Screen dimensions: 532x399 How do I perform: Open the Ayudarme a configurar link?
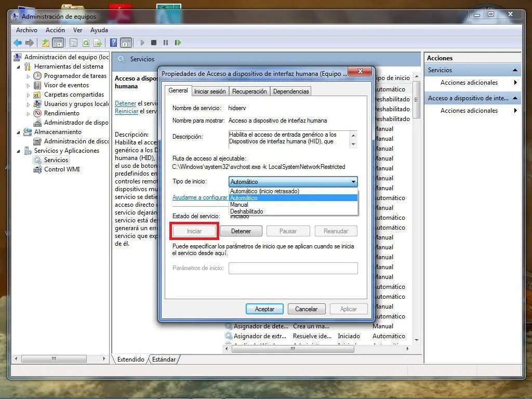pos(200,197)
